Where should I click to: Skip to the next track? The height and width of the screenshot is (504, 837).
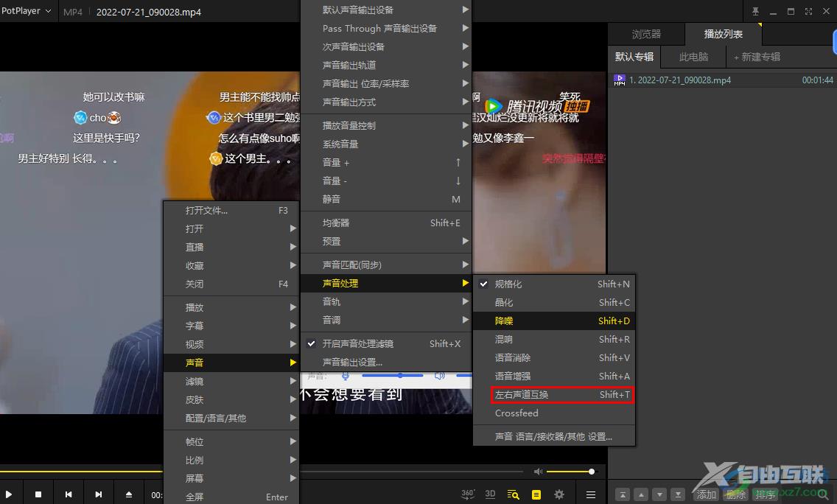click(x=98, y=494)
